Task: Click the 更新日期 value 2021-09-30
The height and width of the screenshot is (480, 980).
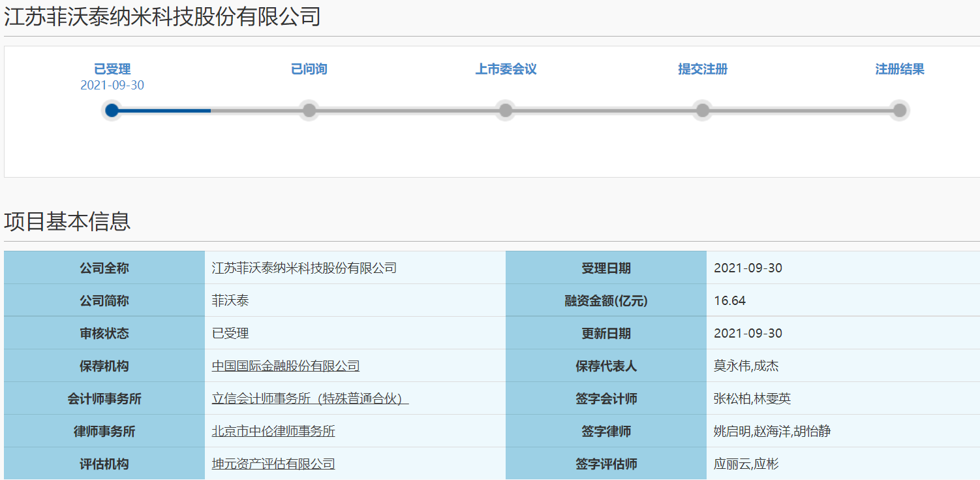Action: coord(748,333)
